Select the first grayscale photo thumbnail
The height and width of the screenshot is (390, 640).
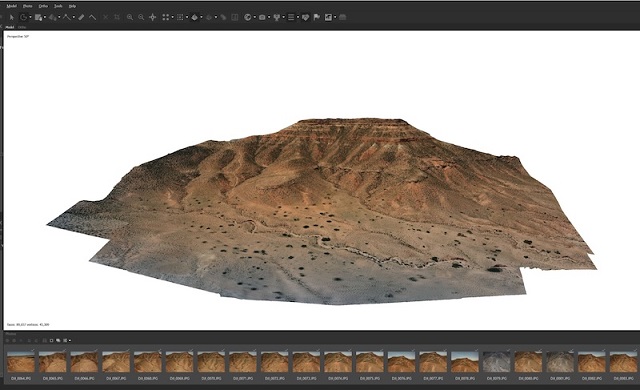[496, 361]
